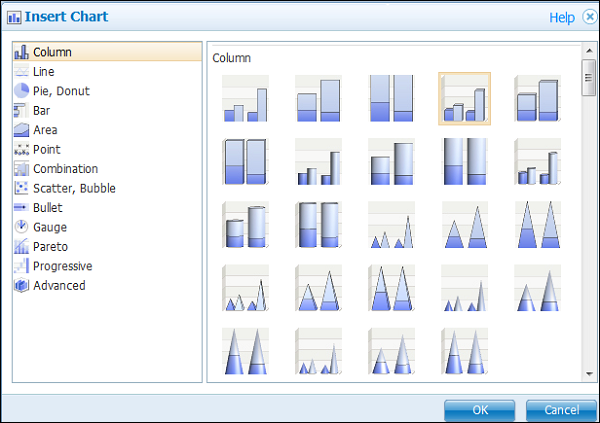This screenshot has width=600, height=423.
Task: Click the chart gallery scroll up arrow
Action: pos(589,51)
